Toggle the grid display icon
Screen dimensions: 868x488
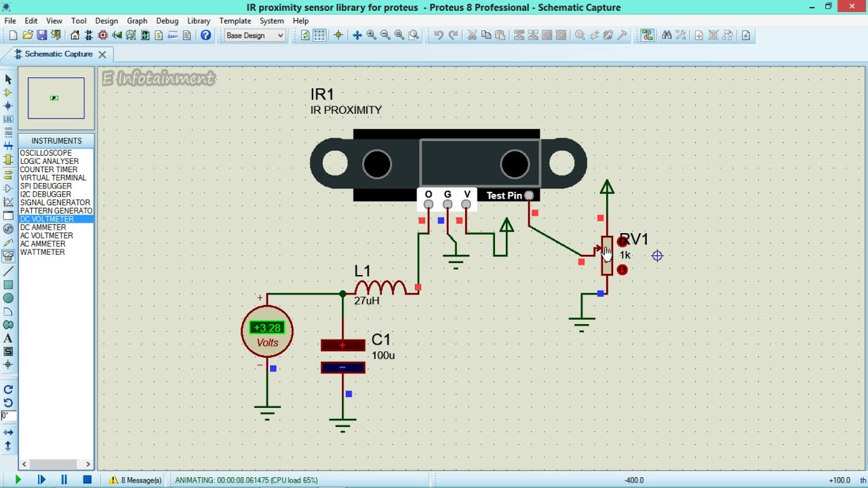[319, 35]
